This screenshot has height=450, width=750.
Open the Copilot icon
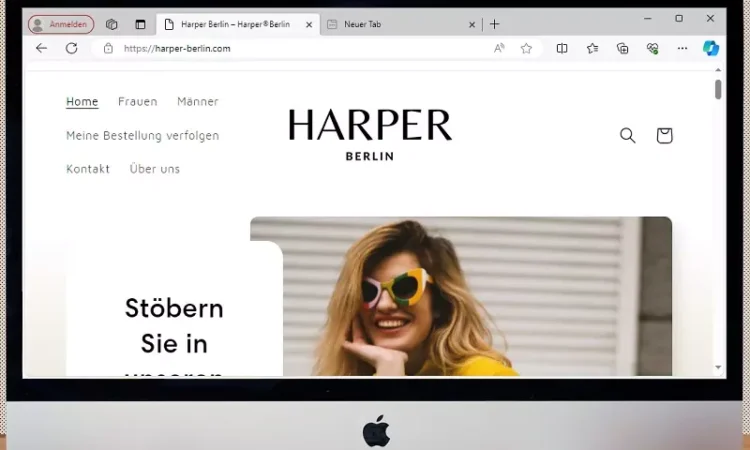[x=711, y=48]
